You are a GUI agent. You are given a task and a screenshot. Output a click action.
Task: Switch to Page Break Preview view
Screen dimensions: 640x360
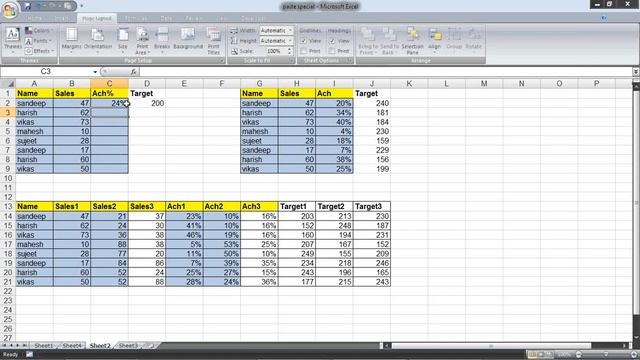[548, 355]
